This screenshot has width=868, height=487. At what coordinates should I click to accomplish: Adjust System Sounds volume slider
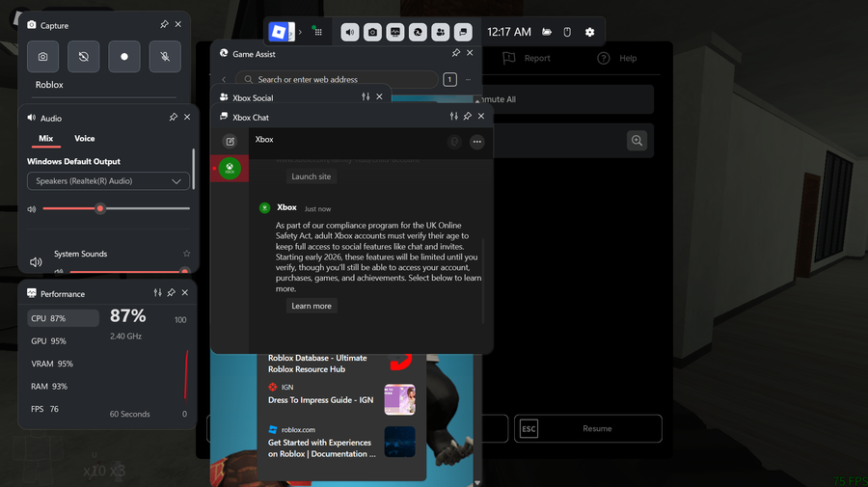[x=129, y=271]
